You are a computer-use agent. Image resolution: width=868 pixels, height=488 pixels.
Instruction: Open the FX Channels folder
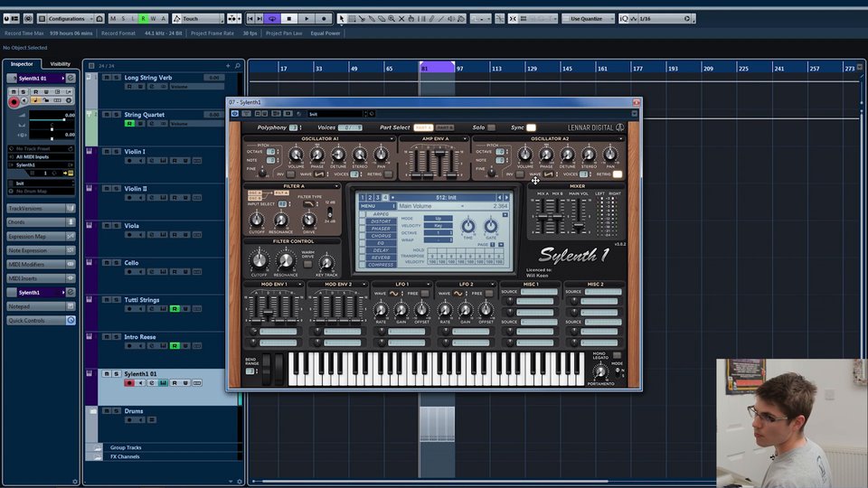[x=98, y=457]
